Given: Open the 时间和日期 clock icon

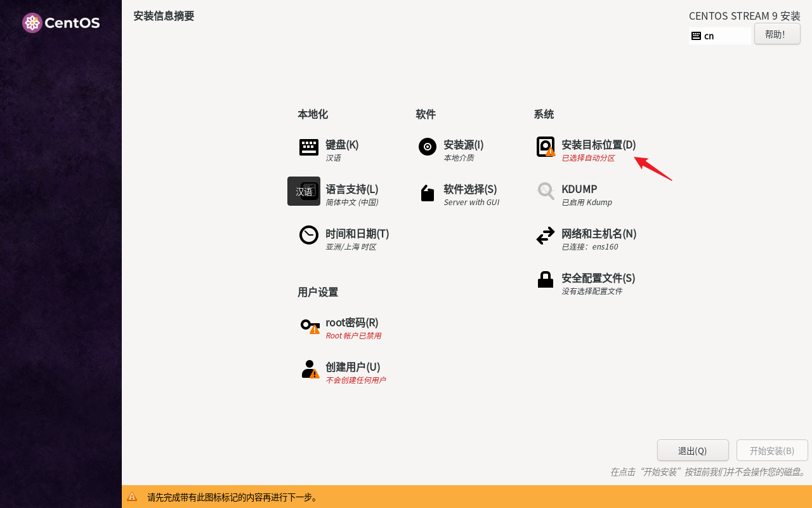Looking at the screenshot, I should (309, 235).
